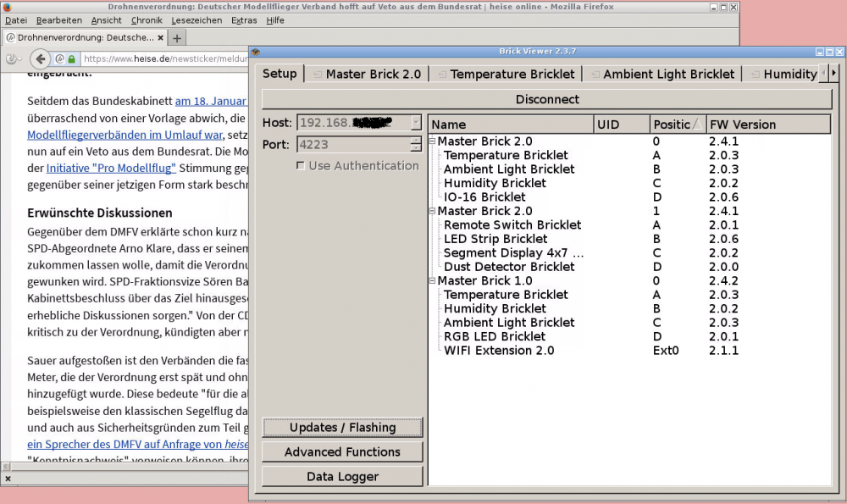This screenshot has width=847, height=504.
Task: Select Segment Display 4x7 row
Action: [x=630, y=252]
